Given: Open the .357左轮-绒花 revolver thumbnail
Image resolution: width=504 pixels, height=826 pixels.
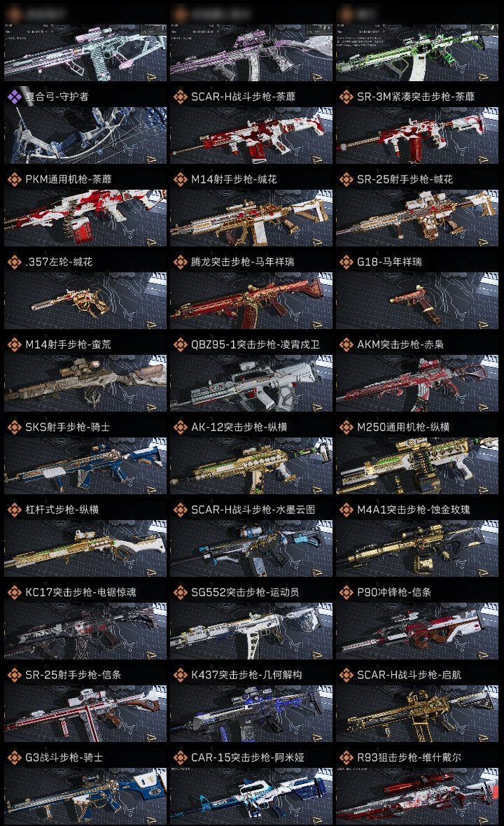Looking at the screenshot, I should tap(85, 301).
